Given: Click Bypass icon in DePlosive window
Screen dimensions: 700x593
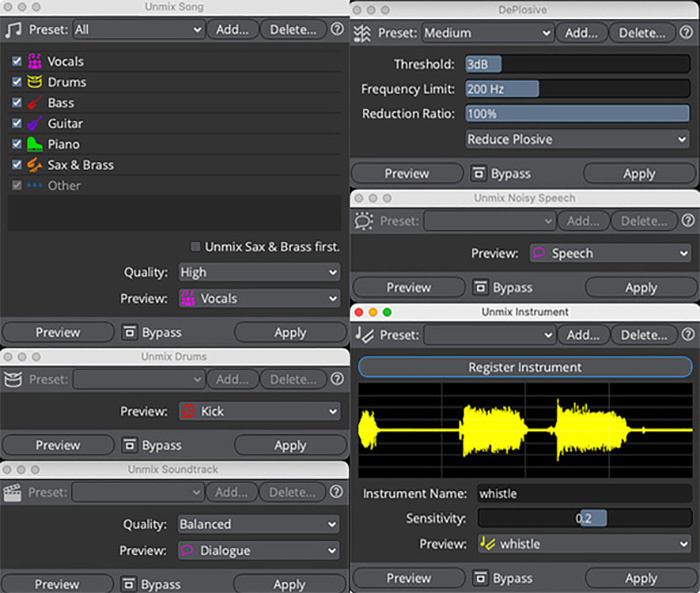Looking at the screenshot, I should click(x=479, y=173).
